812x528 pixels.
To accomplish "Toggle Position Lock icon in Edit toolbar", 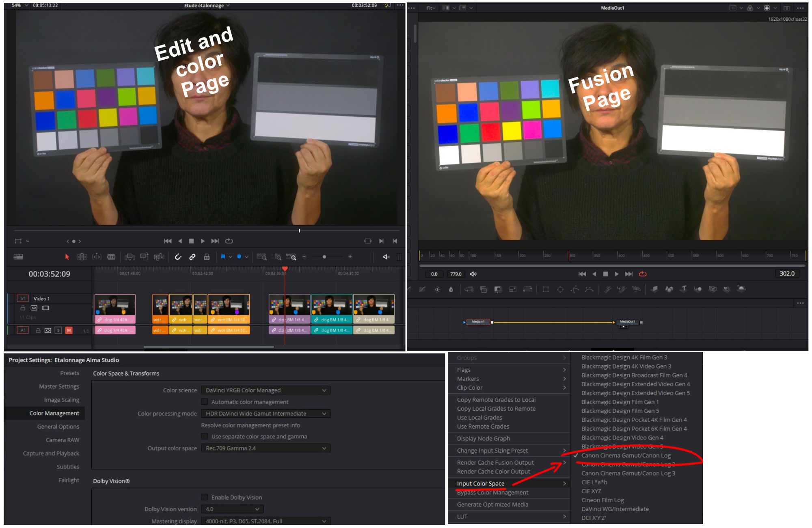I will [207, 257].
